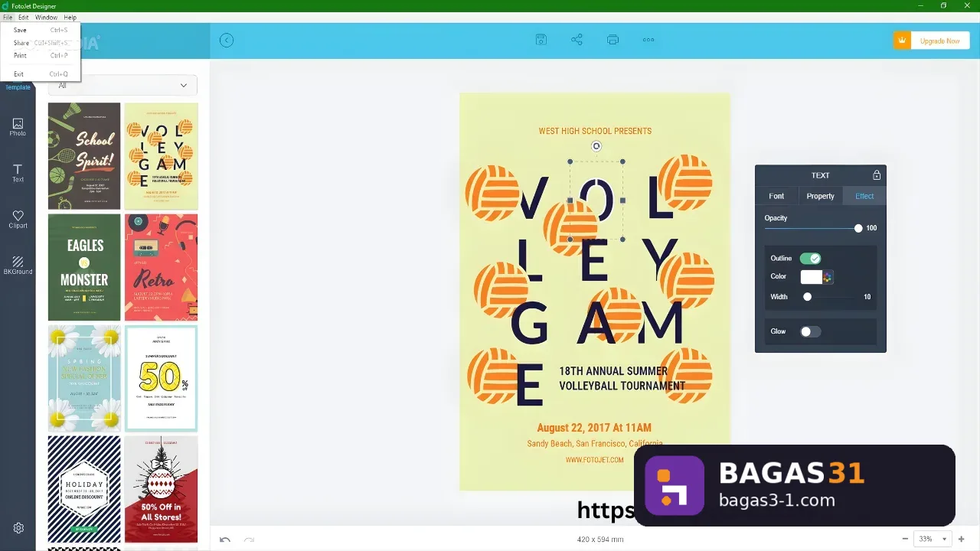Viewport: 980px width, 551px height.
Task: Select the 50% off summer discount template
Action: click(x=161, y=378)
